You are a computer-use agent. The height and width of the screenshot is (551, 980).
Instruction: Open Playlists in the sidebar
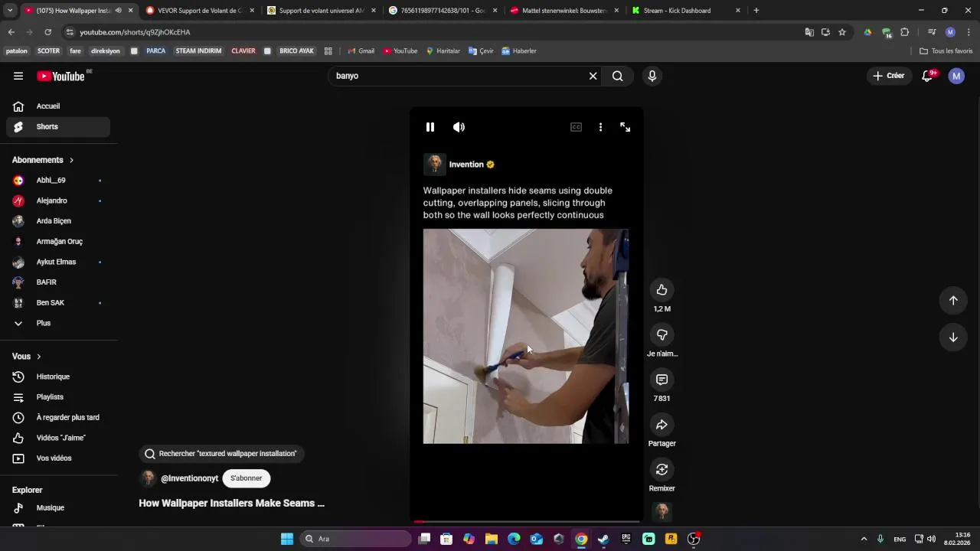click(x=58, y=397)
